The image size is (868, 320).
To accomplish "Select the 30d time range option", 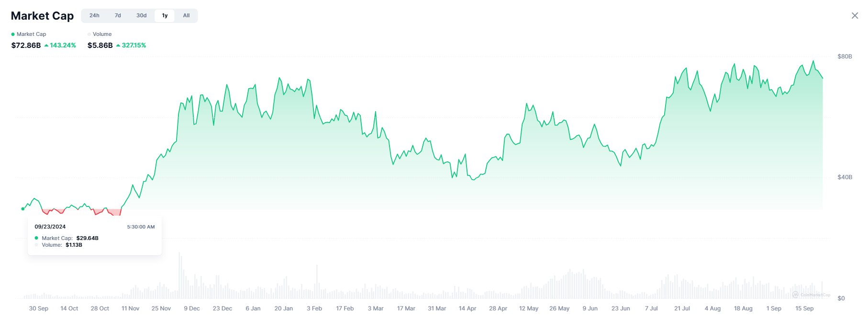I will [141, 15].
